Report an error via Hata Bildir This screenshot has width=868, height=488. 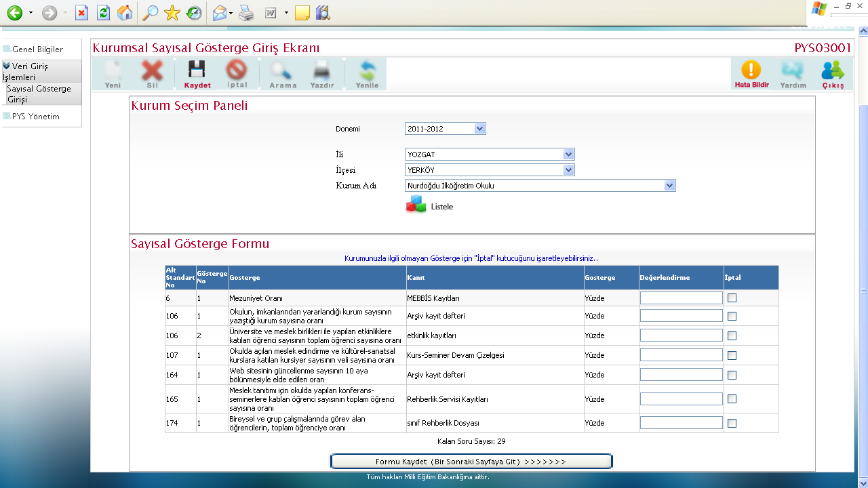point(751,74)
